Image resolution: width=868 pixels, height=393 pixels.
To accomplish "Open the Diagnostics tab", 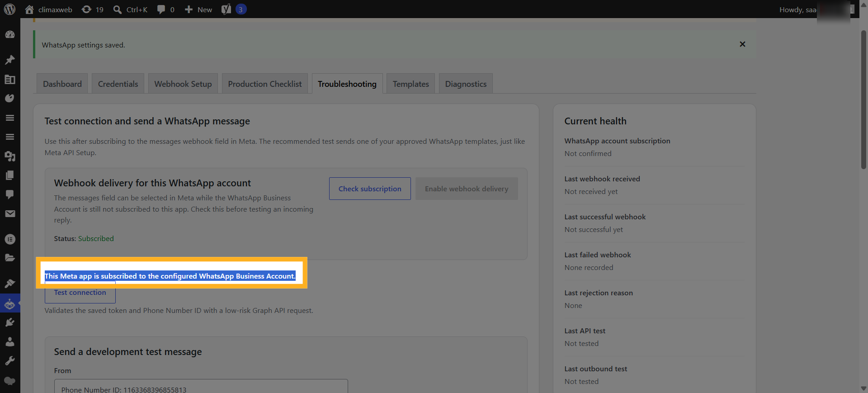I will 466,84.
